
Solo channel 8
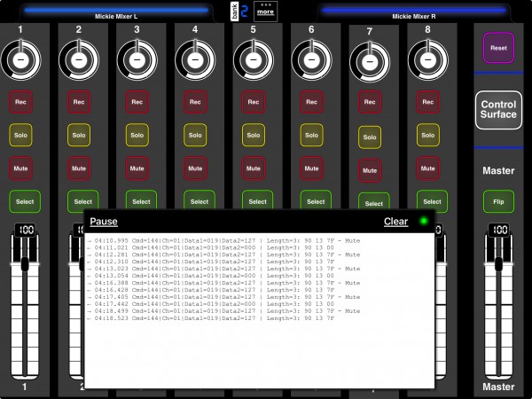[428, 135]
